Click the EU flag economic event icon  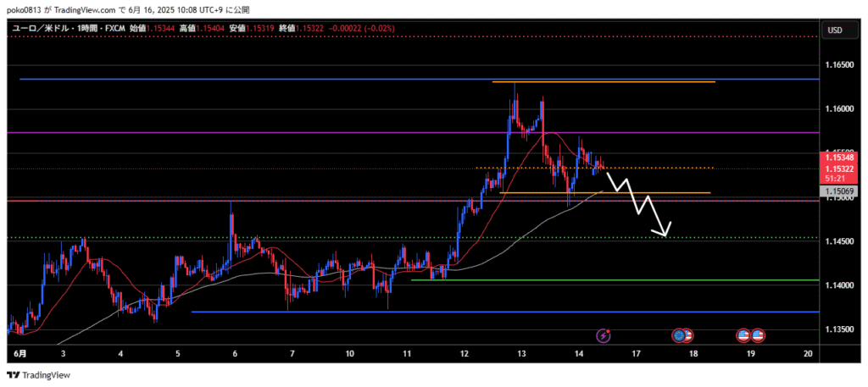680,335
